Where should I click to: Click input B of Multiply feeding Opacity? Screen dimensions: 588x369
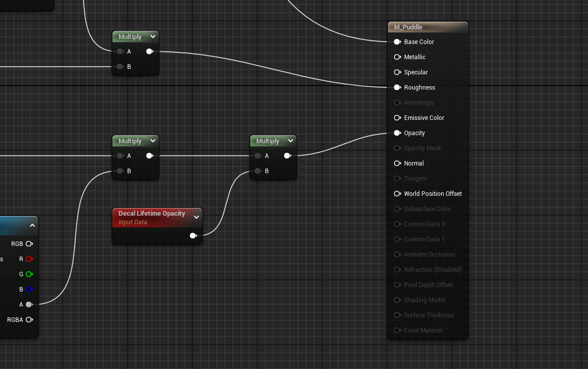coord(258,171)
